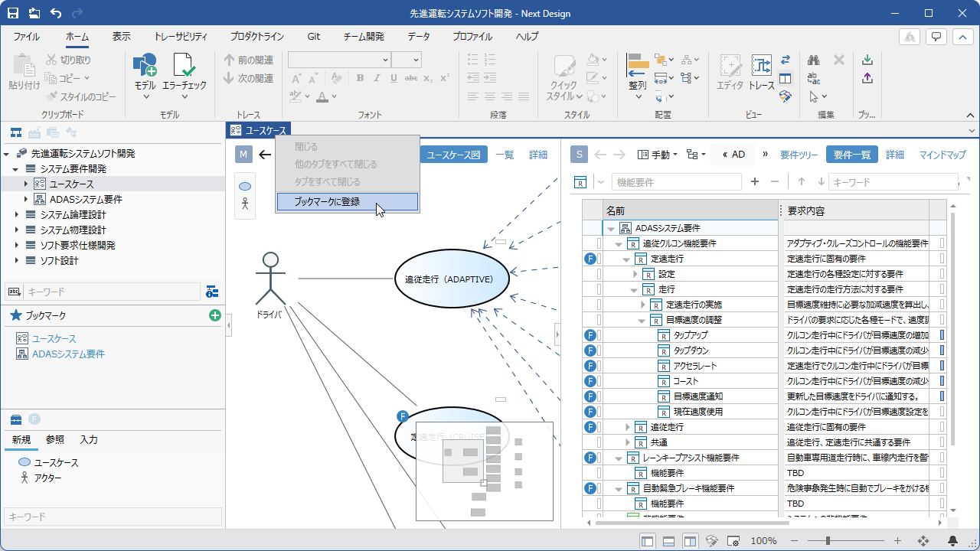Expand the ソフト設計 tree node

pyautogui.click(x=16, y=260)
